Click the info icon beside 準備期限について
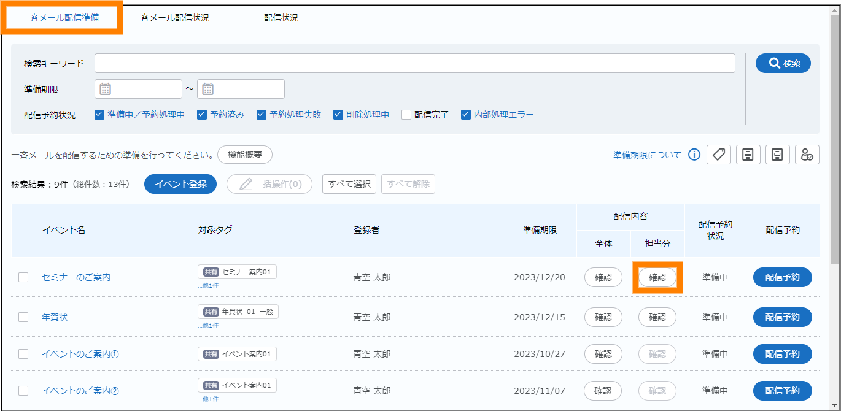The width and height of the screenshot is (868, 411). coord(694,155)
